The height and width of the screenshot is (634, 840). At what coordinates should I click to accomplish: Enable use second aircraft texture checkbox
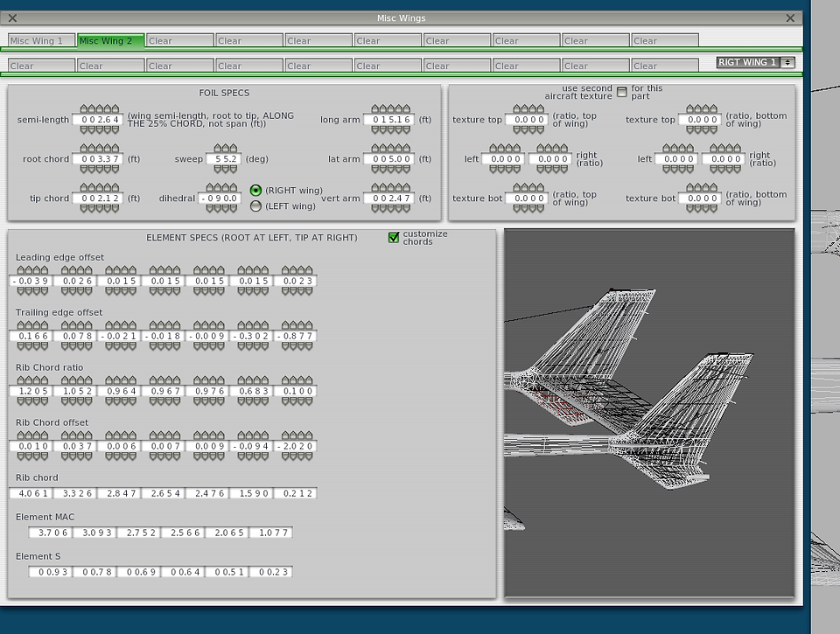point(621,92)
